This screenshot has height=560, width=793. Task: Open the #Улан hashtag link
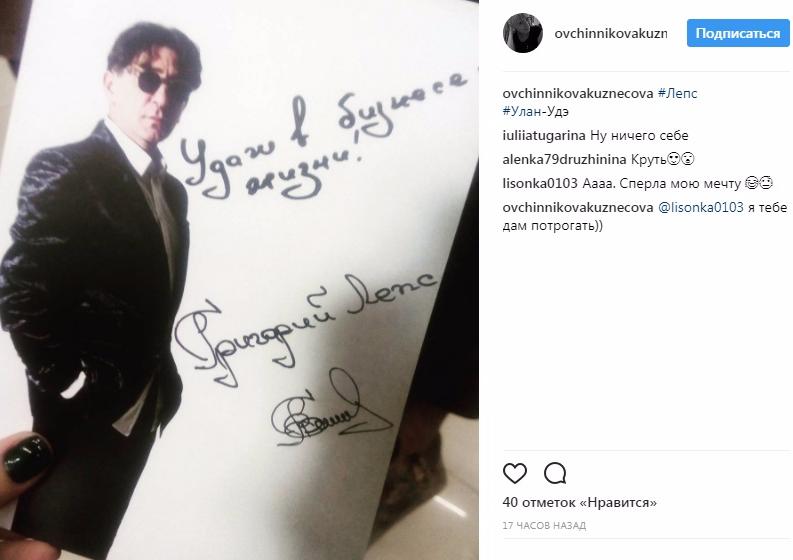521,111
